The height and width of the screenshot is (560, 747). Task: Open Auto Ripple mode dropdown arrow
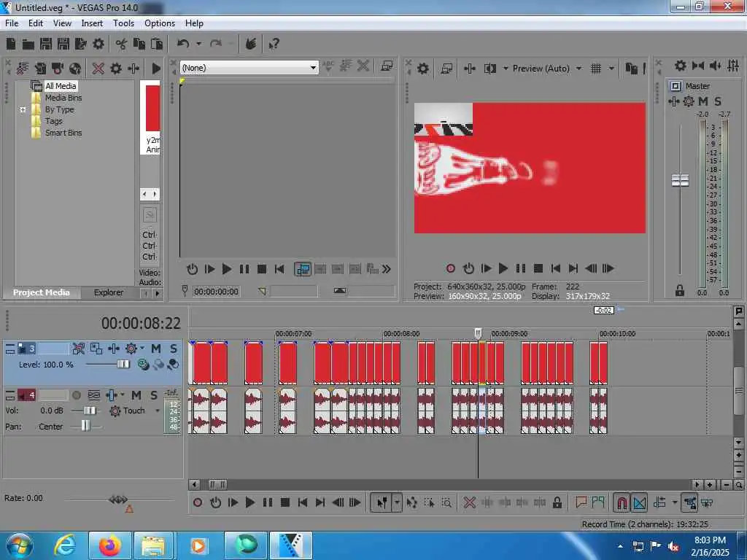tap(675, 502)
